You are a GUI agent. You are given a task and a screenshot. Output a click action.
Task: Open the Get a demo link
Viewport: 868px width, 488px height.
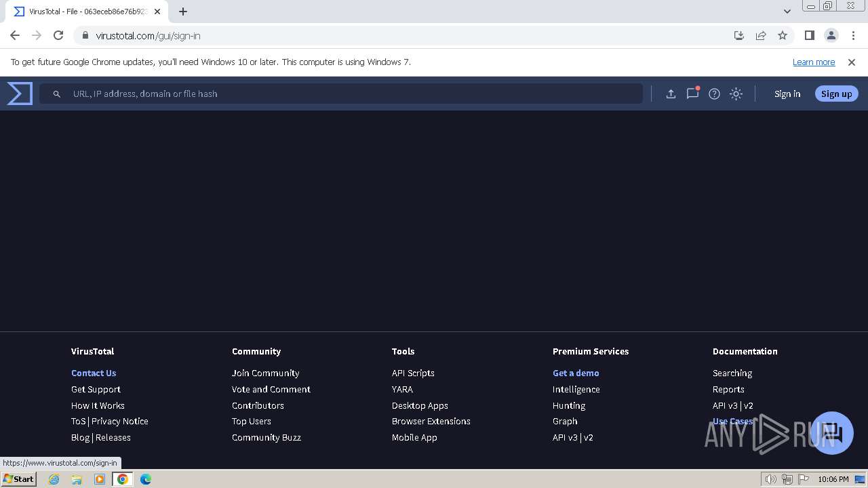click(x=576, y=373)
